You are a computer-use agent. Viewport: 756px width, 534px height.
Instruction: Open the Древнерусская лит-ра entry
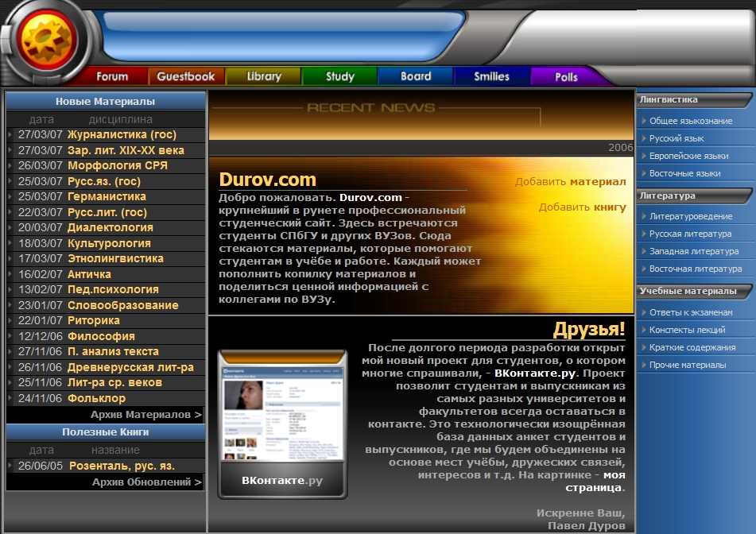[130, 367]
